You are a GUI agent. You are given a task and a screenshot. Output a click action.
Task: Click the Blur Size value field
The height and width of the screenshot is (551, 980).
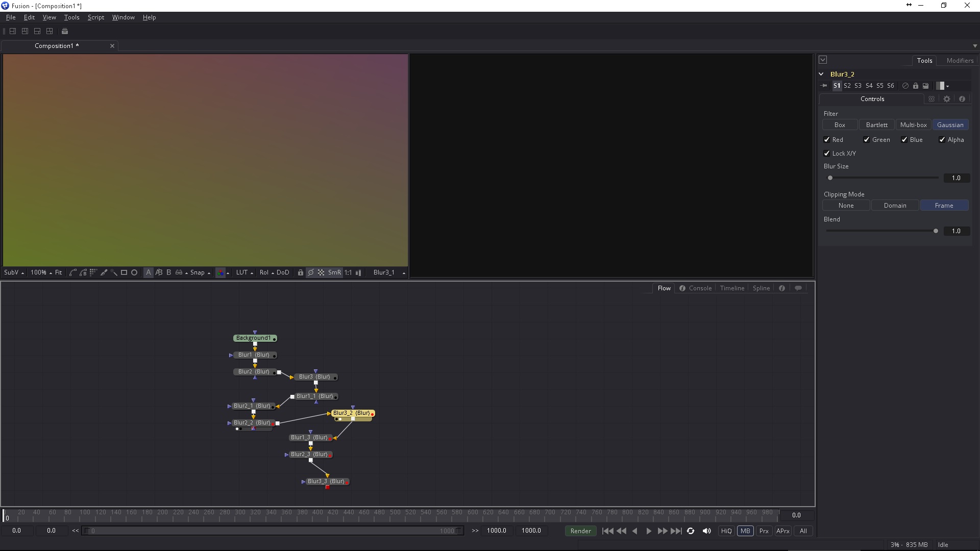[x=956, y=178]
